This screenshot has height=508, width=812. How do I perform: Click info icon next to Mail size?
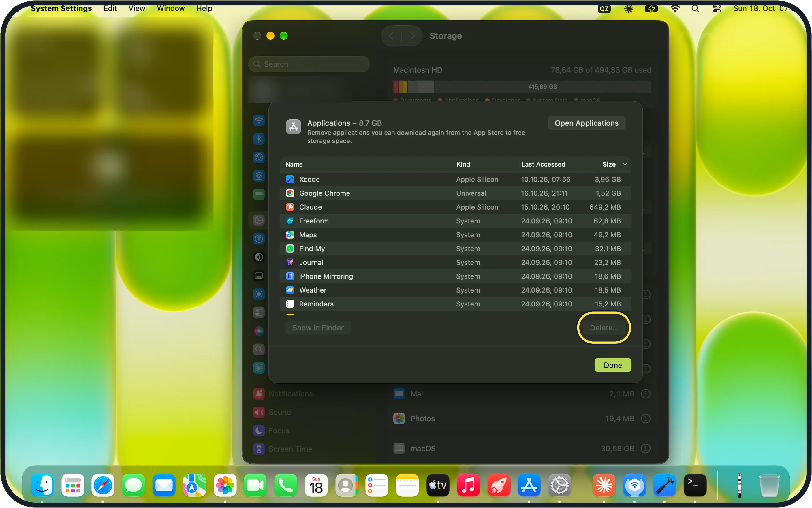click(x=646, y=394)
